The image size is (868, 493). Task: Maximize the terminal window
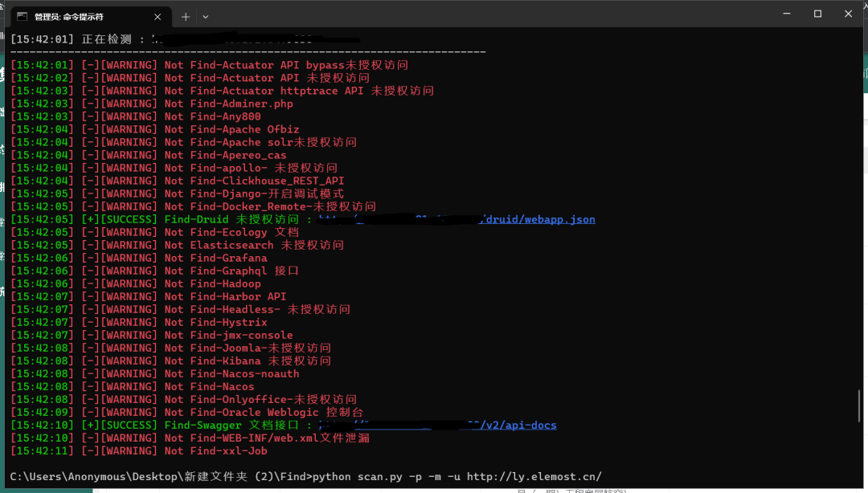tap(817, 14)
